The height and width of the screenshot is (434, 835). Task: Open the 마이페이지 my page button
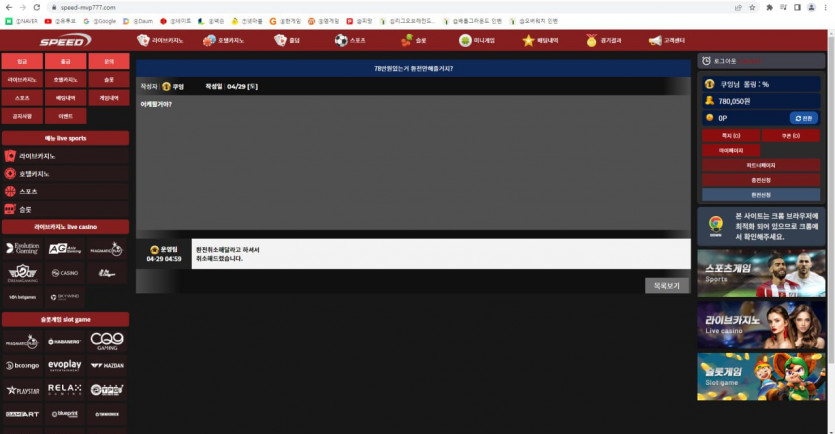731,151
